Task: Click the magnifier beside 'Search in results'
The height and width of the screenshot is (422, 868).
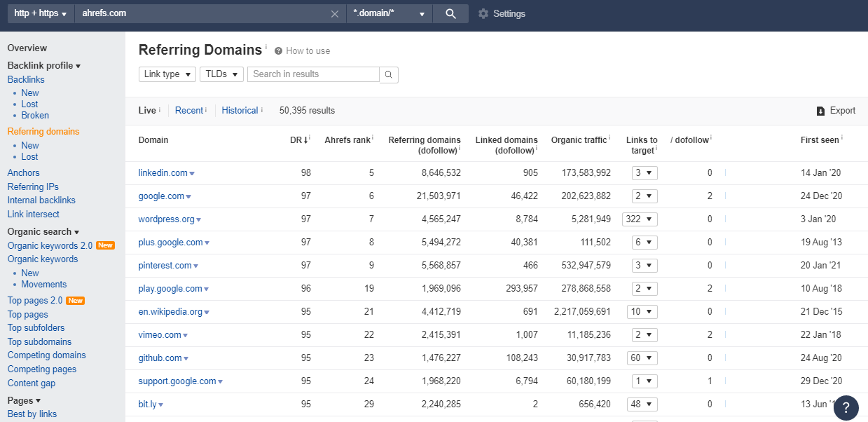Action: coord(389,74)
